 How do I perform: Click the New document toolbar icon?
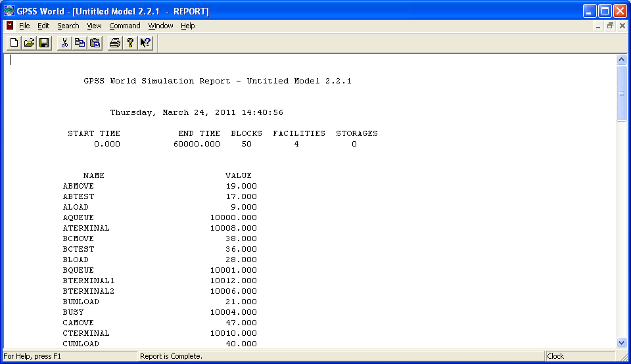click(14, 43)
